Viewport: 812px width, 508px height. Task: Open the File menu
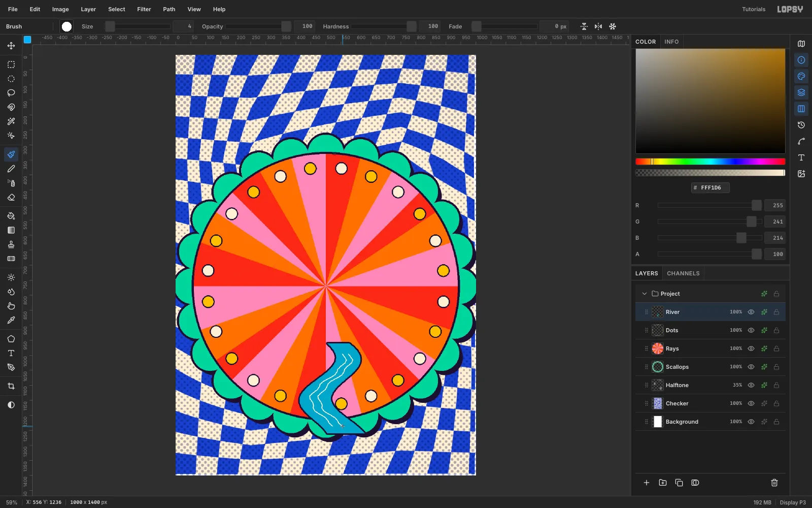pos(13,9)
